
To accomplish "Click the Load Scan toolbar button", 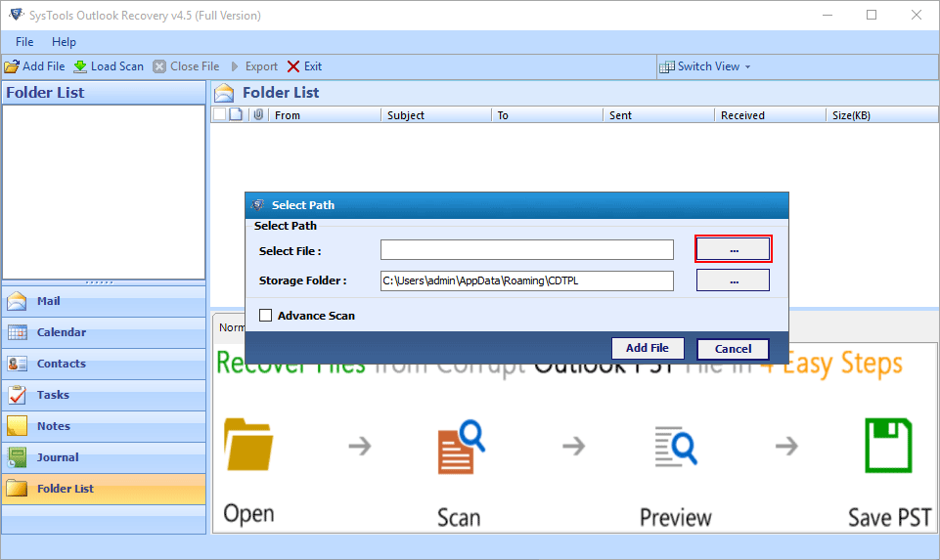I will point(109,66).
